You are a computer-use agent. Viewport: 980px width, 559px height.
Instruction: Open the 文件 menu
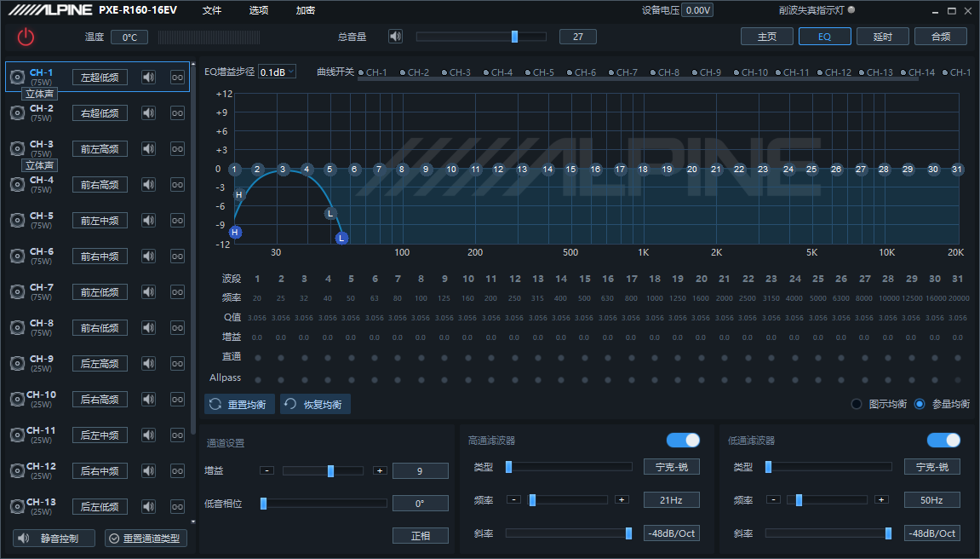click(x=212, y=10)
